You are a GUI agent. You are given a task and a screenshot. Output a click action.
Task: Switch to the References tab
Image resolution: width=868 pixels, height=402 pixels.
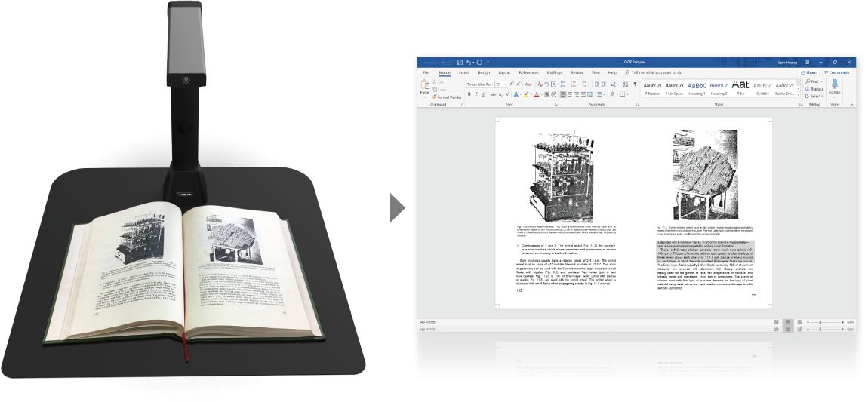coord(528,72)
